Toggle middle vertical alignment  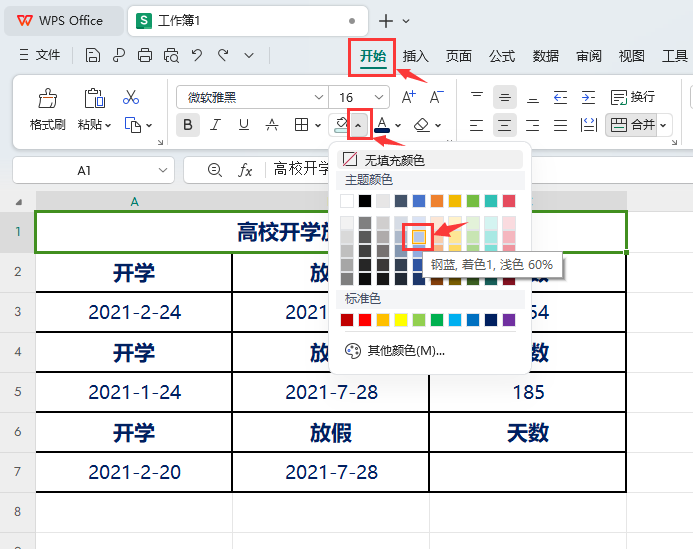pos(505,97)
